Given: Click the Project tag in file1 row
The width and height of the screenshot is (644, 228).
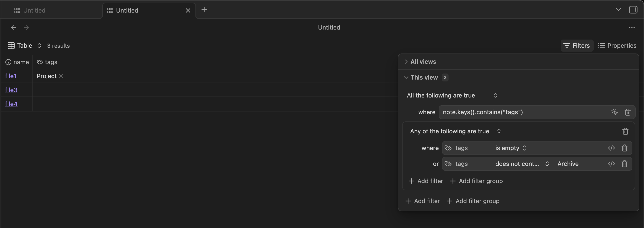Looking at the screenshot, I should click(x=46, y=76).
